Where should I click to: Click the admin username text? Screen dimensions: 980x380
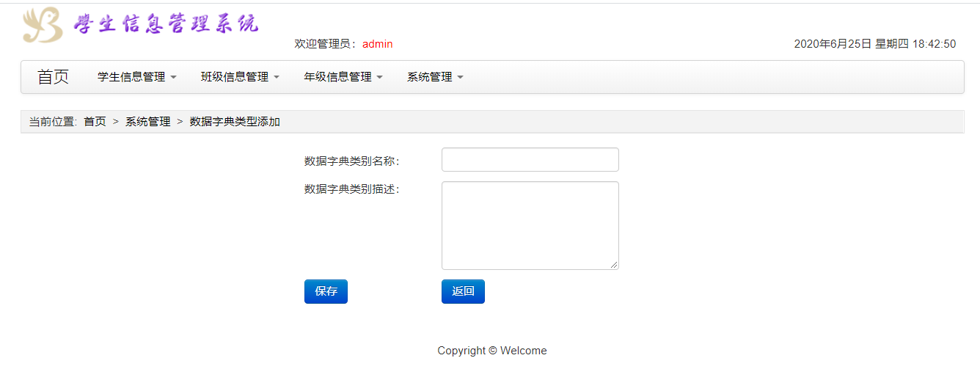click(x=377, y=44)
